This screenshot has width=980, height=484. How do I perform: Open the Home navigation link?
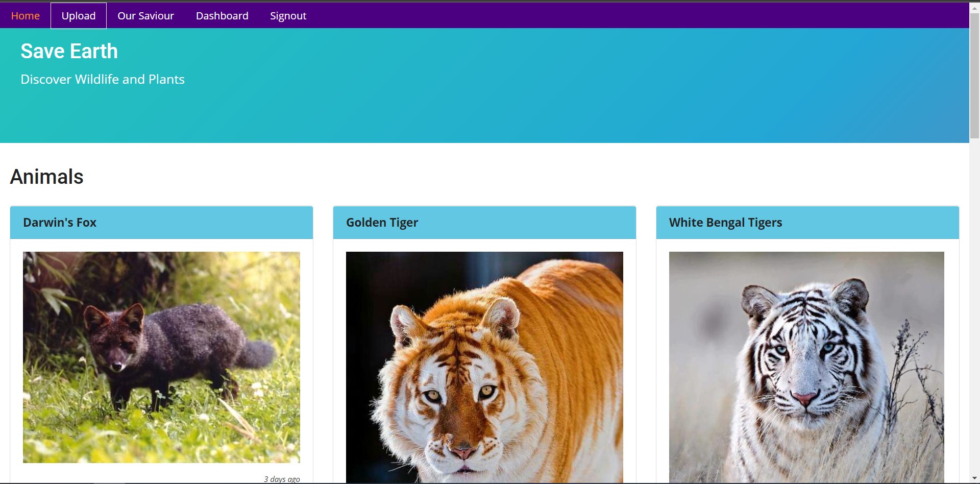25,16
